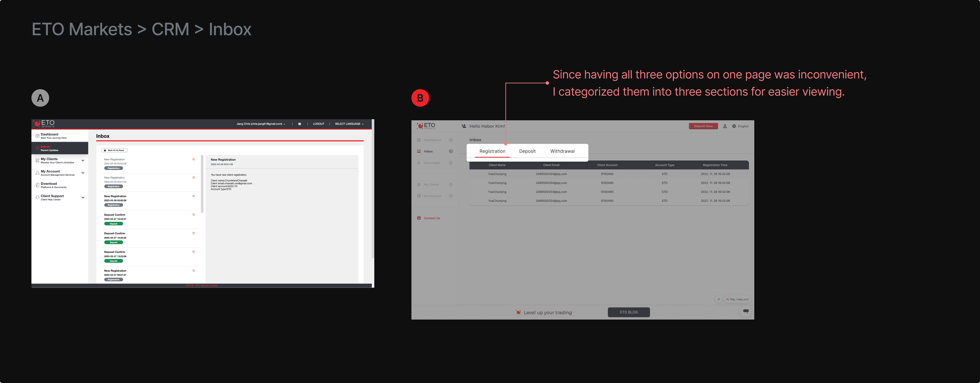Image resolution: width=980 pixels, height=383 pixels.
Task: Click the 'Level up your trading' footer text
Action: point(548,313)
